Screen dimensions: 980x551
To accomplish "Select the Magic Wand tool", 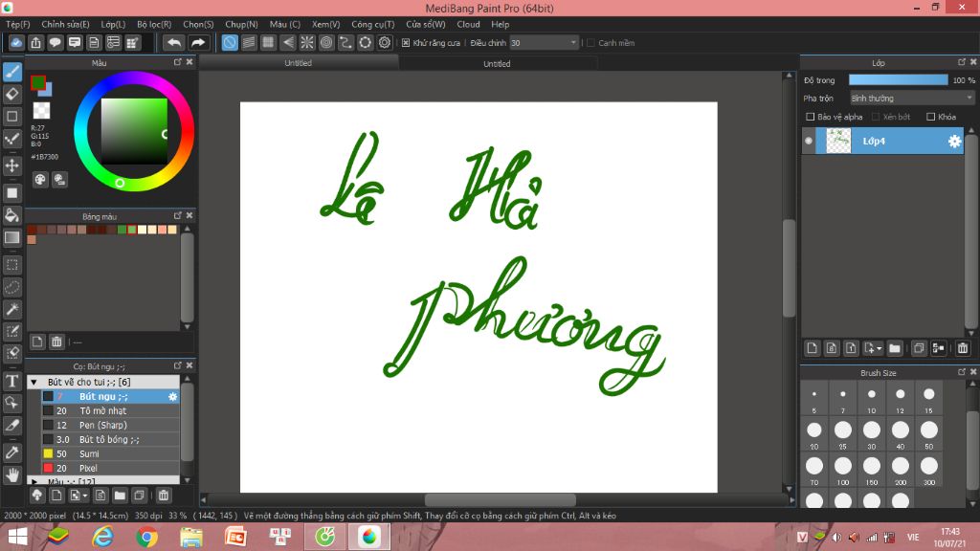I will (11, 309).
